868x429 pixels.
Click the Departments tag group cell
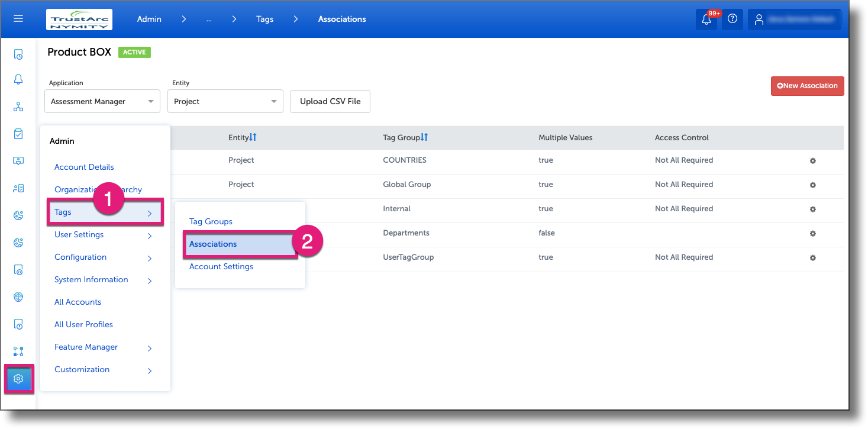406,233
